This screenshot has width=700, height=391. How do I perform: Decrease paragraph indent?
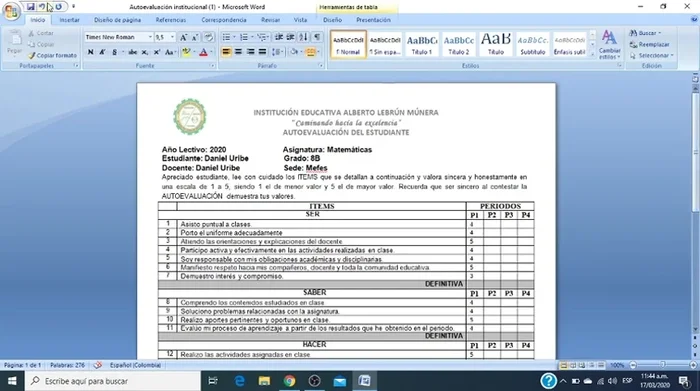(x=279, y=37)
